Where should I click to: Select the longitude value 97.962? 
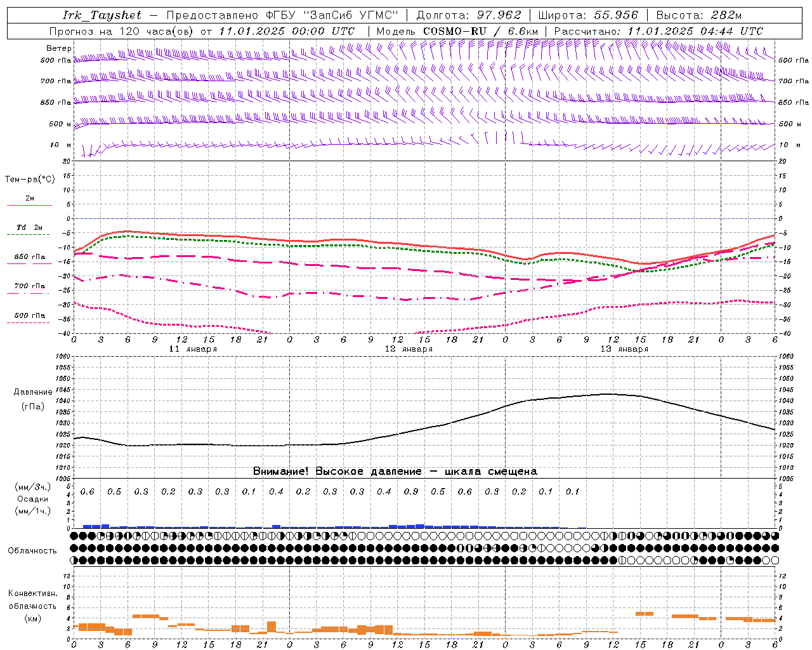[x=499, y=15]
